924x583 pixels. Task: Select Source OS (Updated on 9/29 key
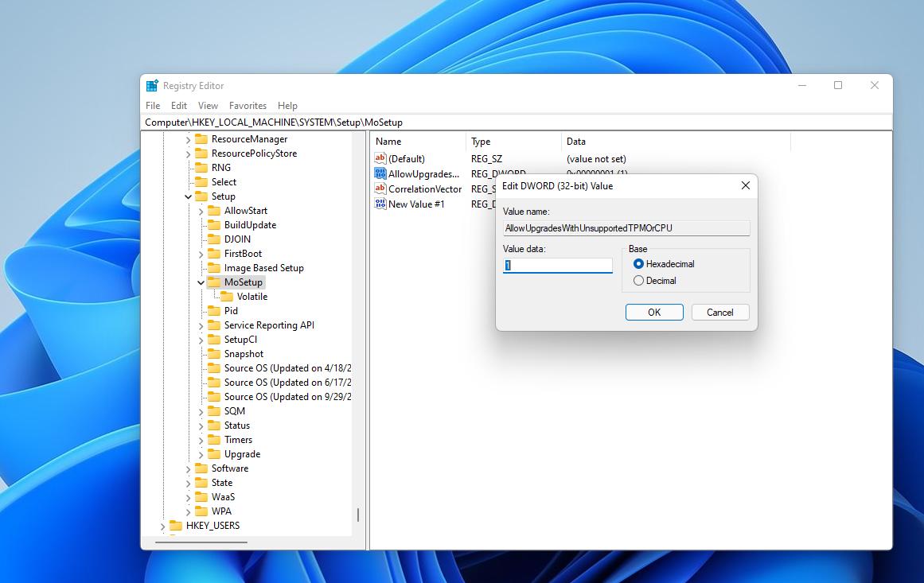(287, 397)
